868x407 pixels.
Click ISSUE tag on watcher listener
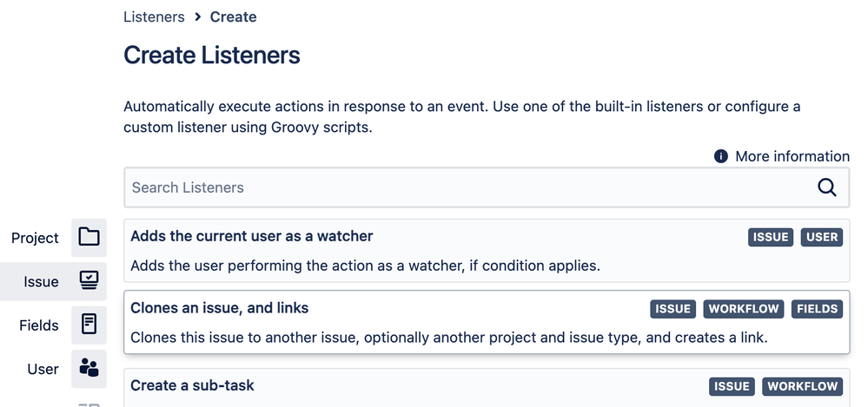tap(771, 237)
